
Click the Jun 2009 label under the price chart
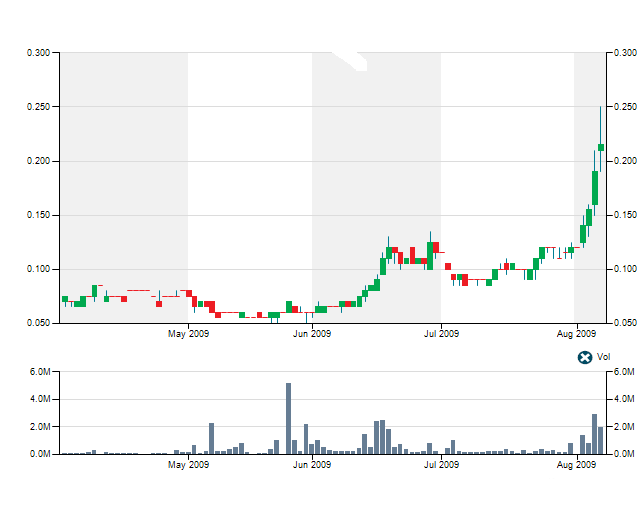pyautogui.click(x=312, y=334)
